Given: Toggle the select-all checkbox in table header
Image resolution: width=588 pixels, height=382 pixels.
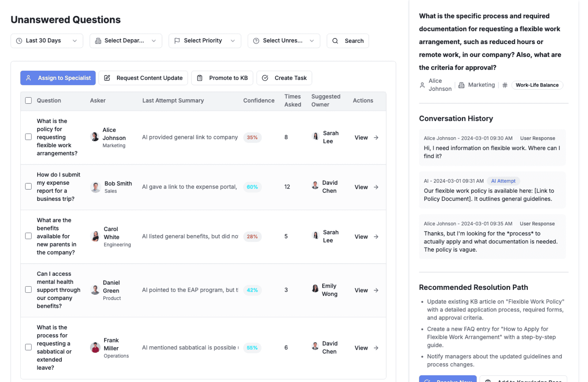Looking at the screenshot, I should point(28,100).
